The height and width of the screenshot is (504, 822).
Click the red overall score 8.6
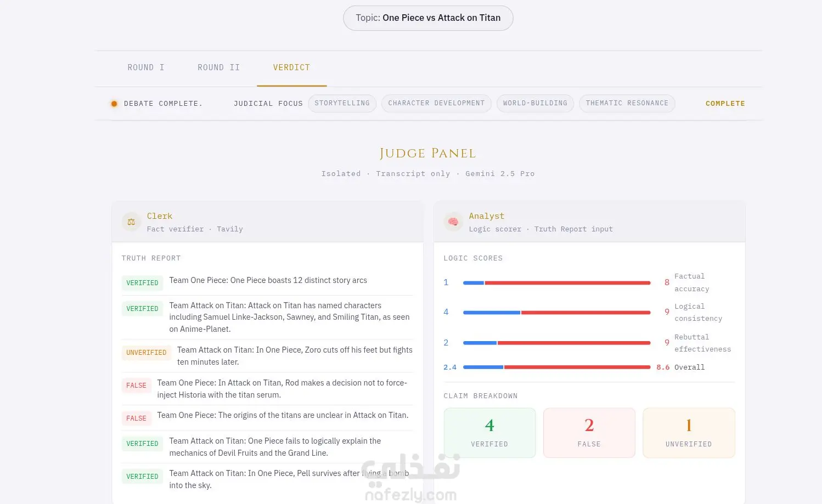tap(663, 367)
